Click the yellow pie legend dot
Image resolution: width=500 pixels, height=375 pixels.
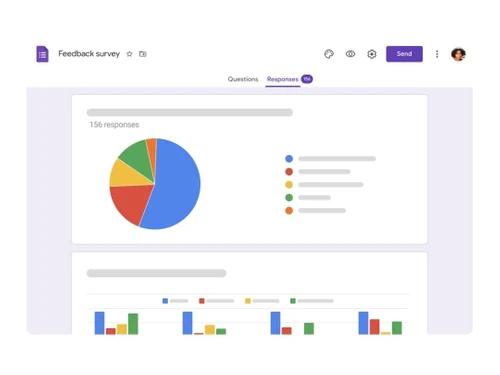(289, 185)
